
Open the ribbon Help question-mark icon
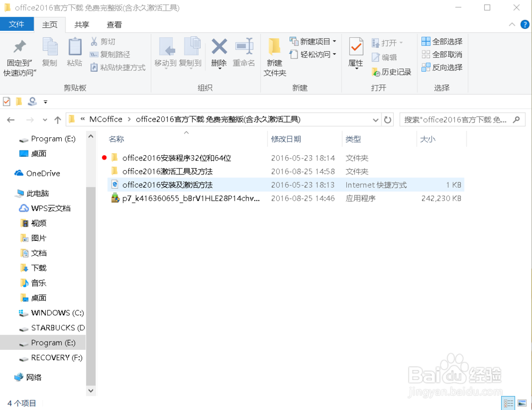pyautogui.click(x=525, y=24)
